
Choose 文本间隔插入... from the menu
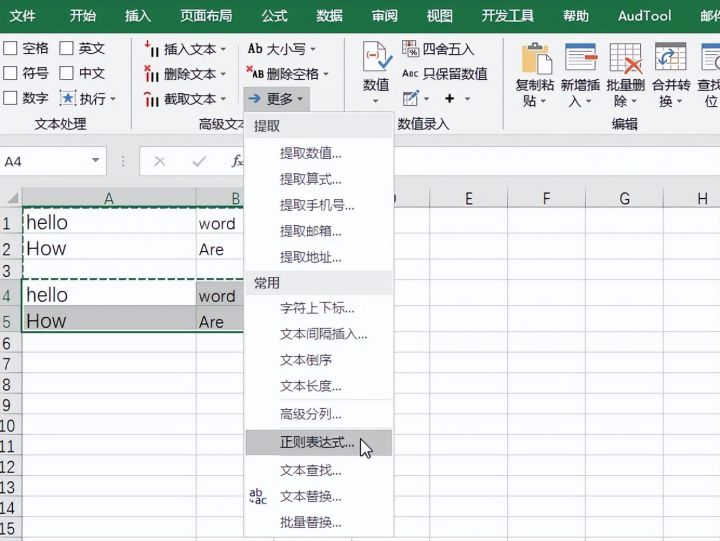[x=319, y=334]
